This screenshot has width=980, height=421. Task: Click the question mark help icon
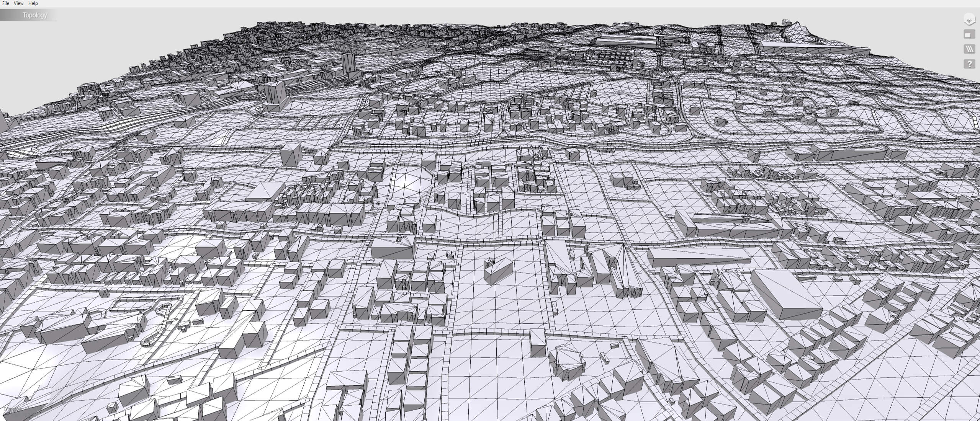tap(969, 64)
